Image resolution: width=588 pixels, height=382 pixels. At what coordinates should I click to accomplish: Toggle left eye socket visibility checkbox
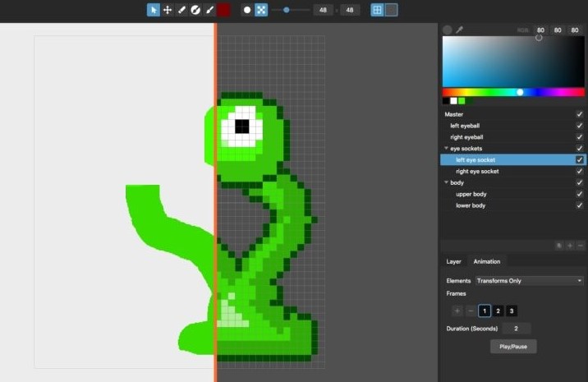(579, 160)
